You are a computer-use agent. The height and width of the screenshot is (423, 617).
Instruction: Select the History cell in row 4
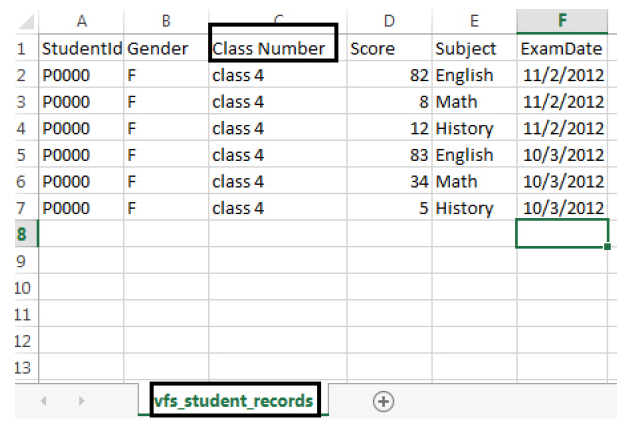(x=473, y=128)
